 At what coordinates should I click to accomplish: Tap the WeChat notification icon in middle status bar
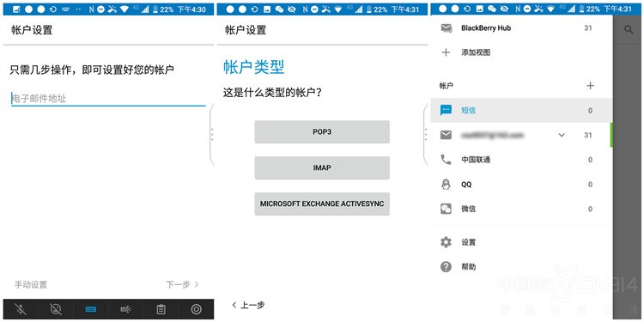point(279,9)
